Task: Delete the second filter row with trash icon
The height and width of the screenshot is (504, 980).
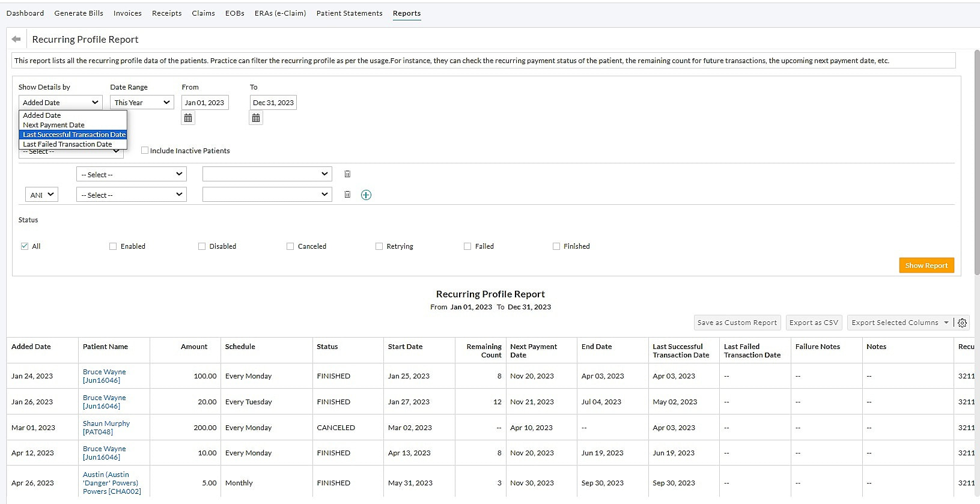Action: (347, 195)
